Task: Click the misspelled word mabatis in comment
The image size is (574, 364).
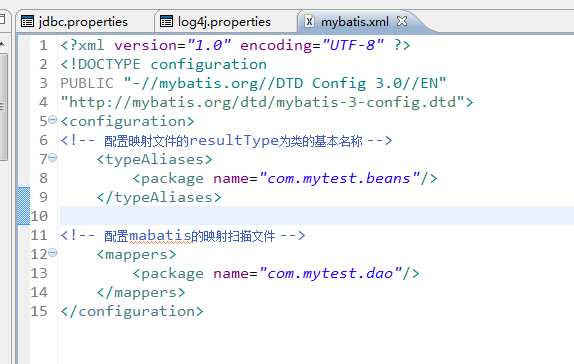Action: [160, 236]
